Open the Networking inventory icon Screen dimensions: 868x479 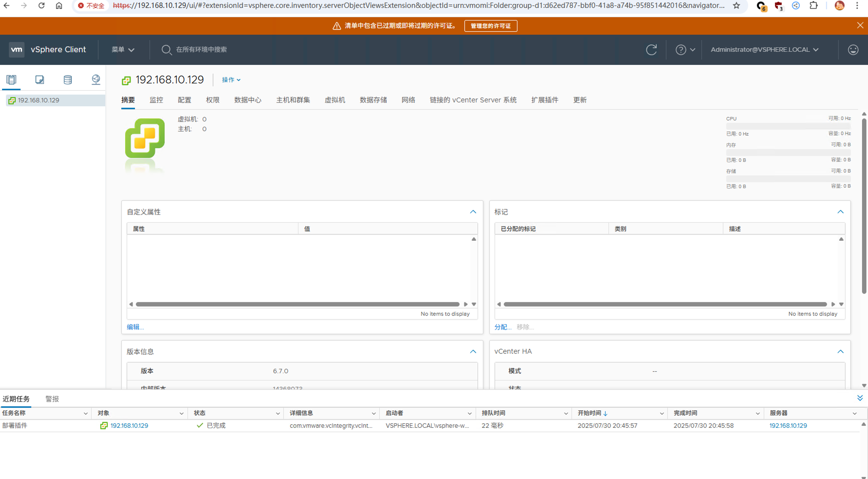[x=96, y=80]
